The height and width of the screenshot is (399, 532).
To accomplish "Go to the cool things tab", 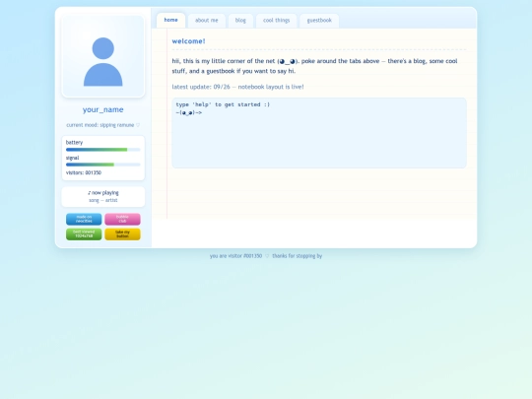I will (277, 21).
